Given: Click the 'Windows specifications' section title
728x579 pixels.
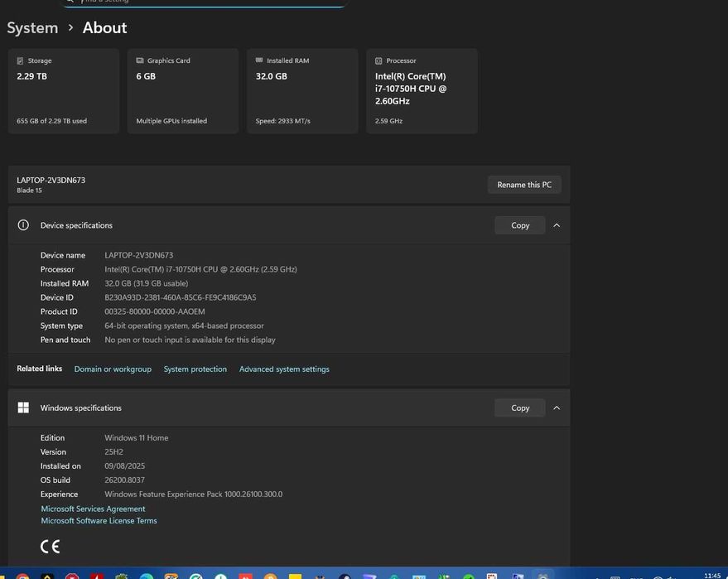Looking at the screenshot, I should click(x=81, y=408).
